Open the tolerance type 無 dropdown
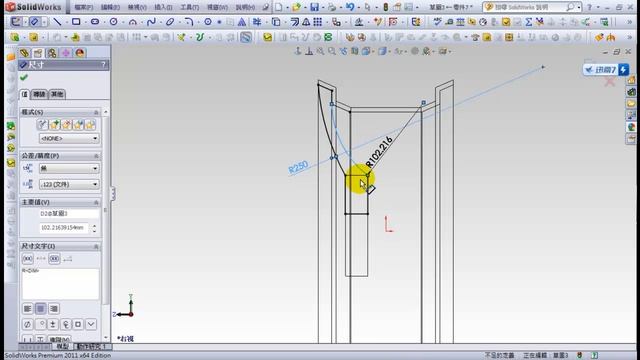The width and height of the screenshot is (640, 360). click(x=69, y=168)
